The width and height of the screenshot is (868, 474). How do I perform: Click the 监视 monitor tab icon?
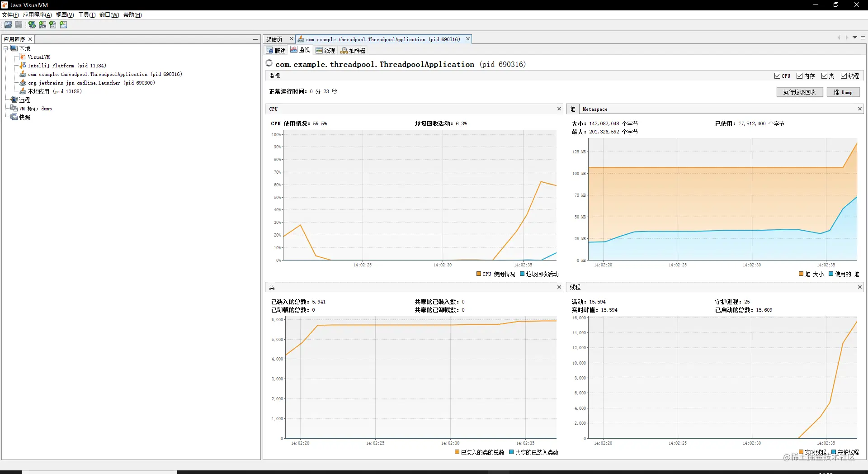tap(294, 50)
